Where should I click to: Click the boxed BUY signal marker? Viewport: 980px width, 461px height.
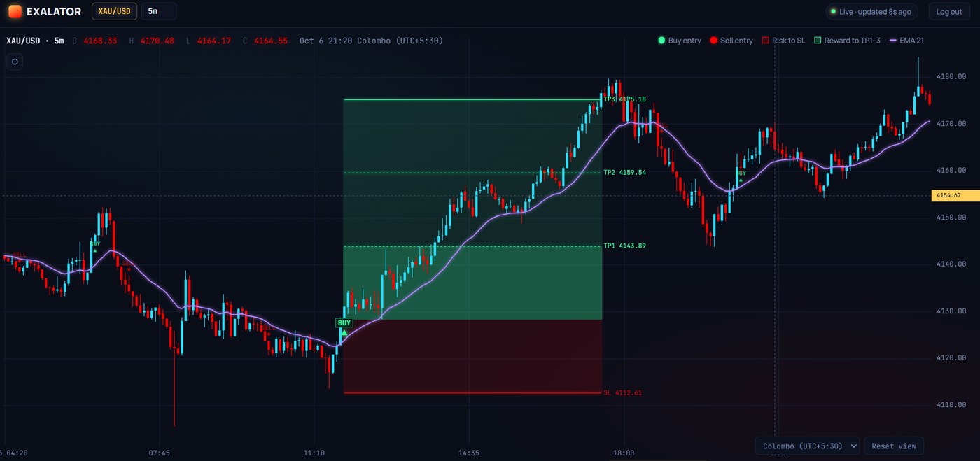(344, 322)
